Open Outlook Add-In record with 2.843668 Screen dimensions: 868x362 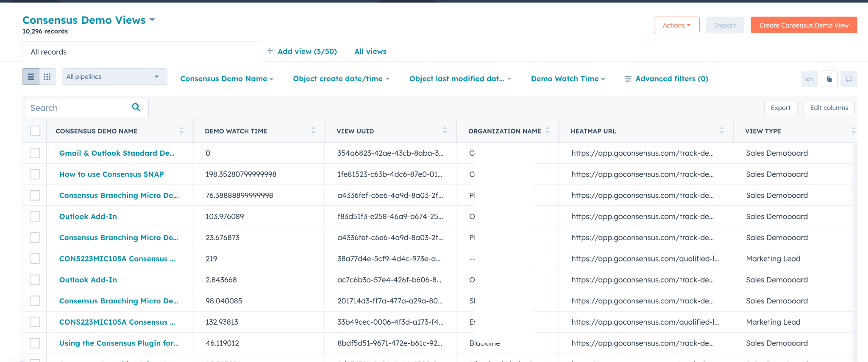(x=88, y=280)
